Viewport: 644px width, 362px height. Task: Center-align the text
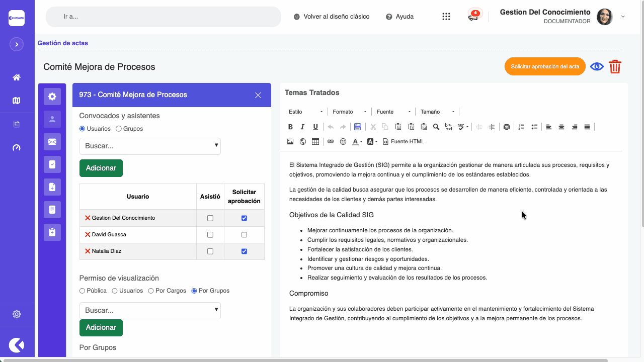(x=561, y=127)
